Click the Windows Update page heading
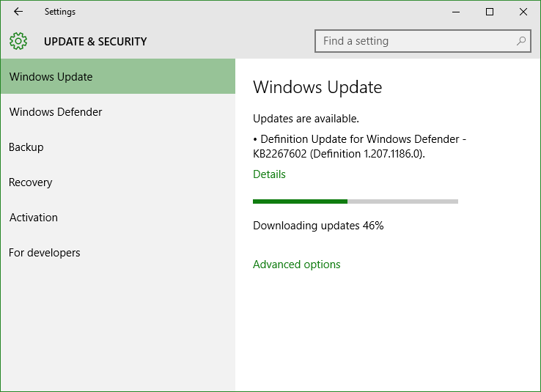The width and height of the screenshot is (541, 392). (x=317, y=87)
